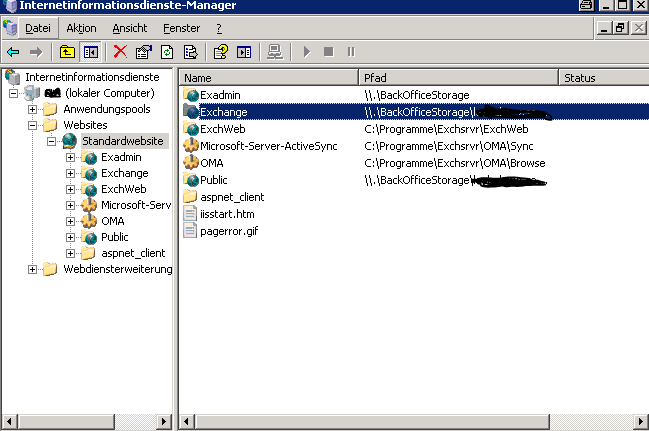649x431 pixels.
Task: Expand the Webdiensterweiterung tree node
Action: click(x=33, y=269)
